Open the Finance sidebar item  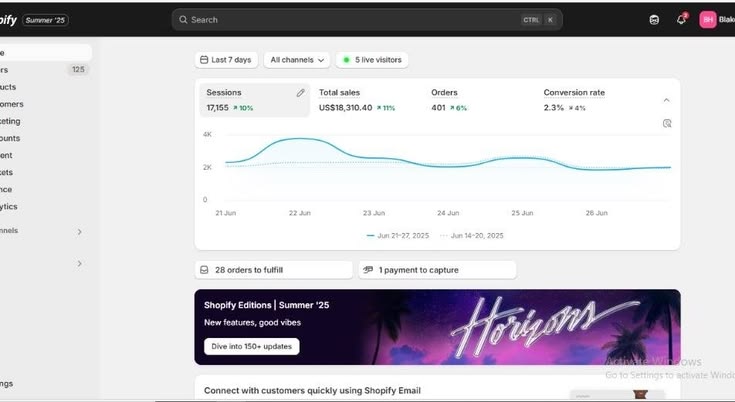[x=45, y=189]
